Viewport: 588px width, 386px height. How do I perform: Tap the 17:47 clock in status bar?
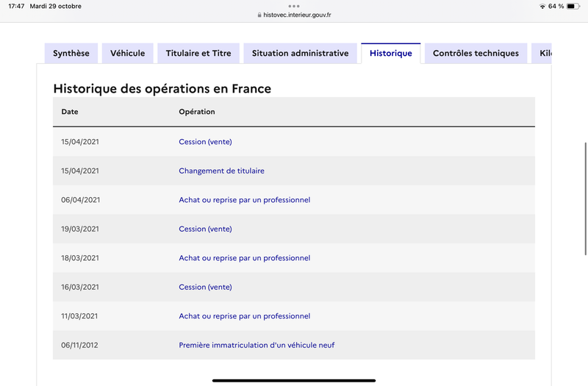click(x=16, y=7)
